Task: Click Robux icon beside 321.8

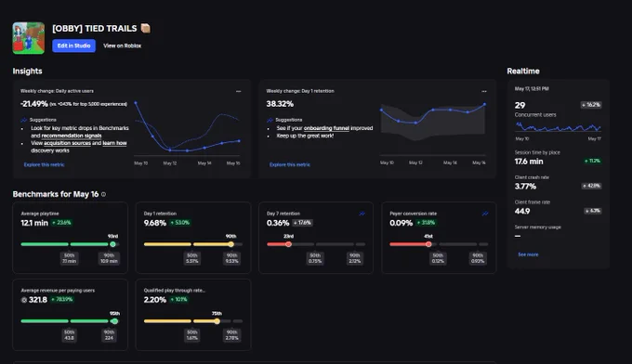Action: click(24, 300)
